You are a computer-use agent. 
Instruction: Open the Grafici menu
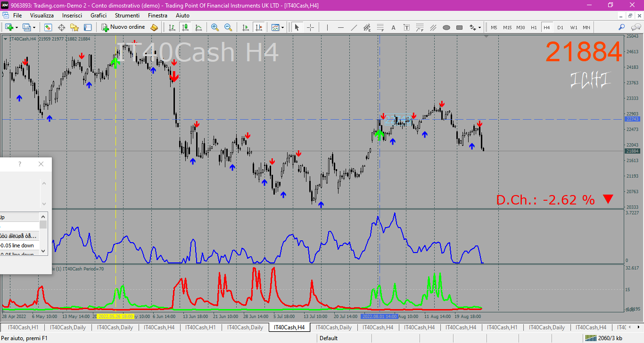pos(99,15)
